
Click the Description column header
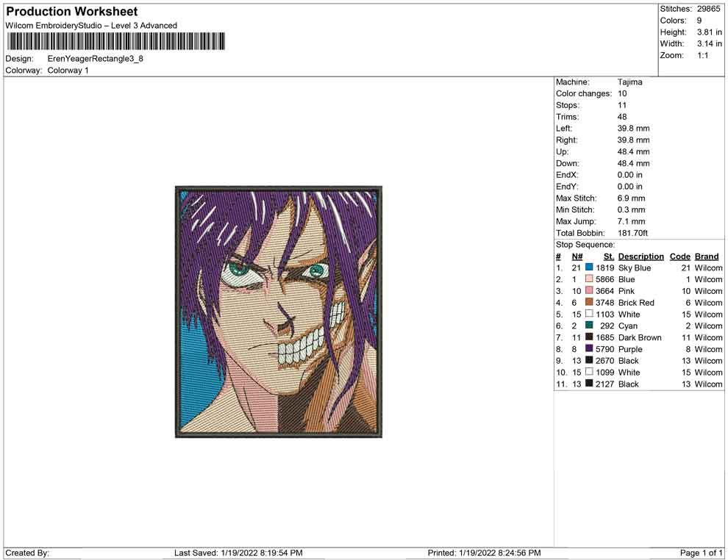(641, 256)
